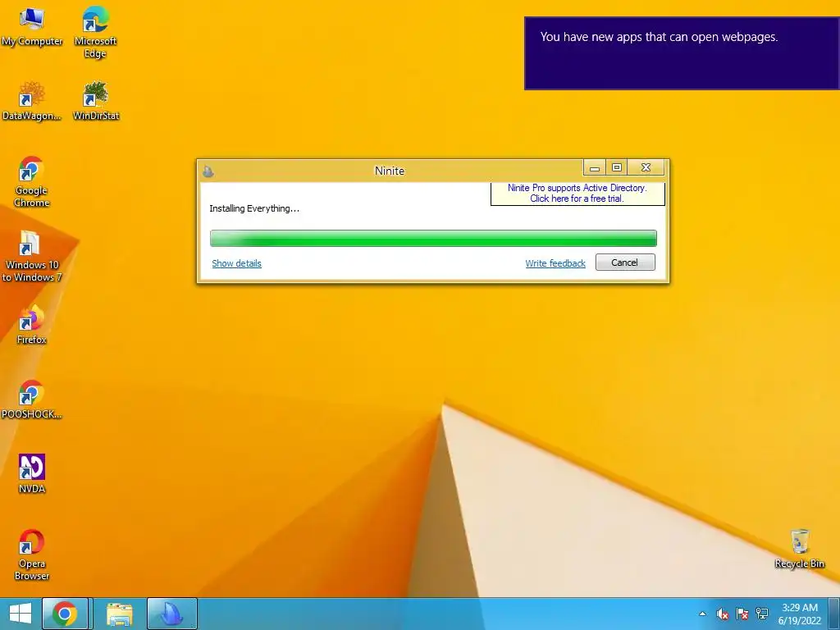Select the Google Chrome desktop shortcut
The image size is (840, 630).
(x=32, y=181)
